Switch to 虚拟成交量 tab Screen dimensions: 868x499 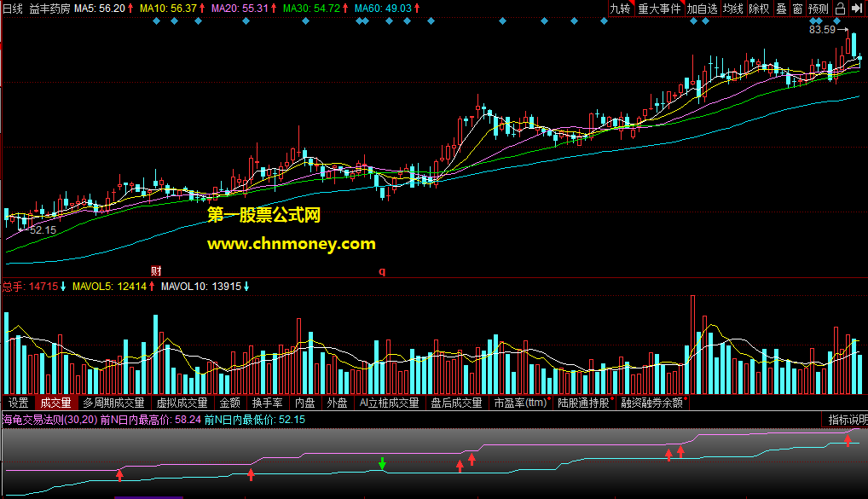[x=182, y=403]
